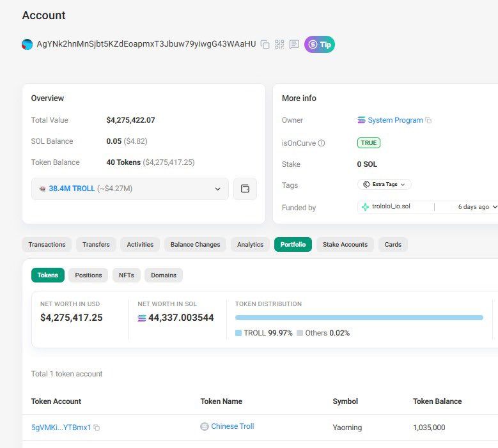The height and width of the screenshot is (448, 498).
Task: Switch to the Transfers tab
Action: (x=96, y=245)
